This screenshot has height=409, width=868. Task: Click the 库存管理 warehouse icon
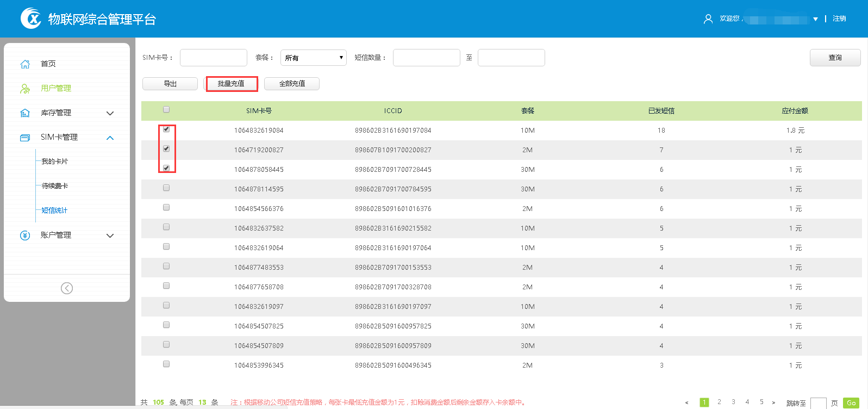25,113
